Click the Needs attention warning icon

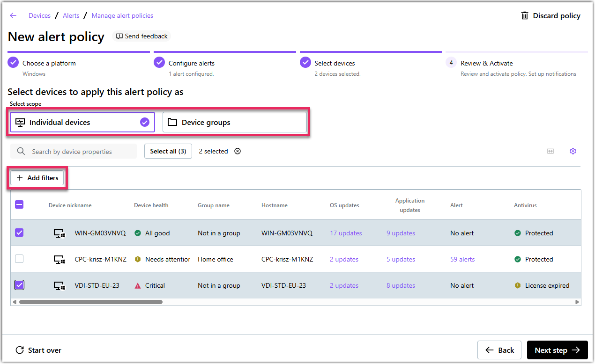pyautogui.click(x=138, y=259)
